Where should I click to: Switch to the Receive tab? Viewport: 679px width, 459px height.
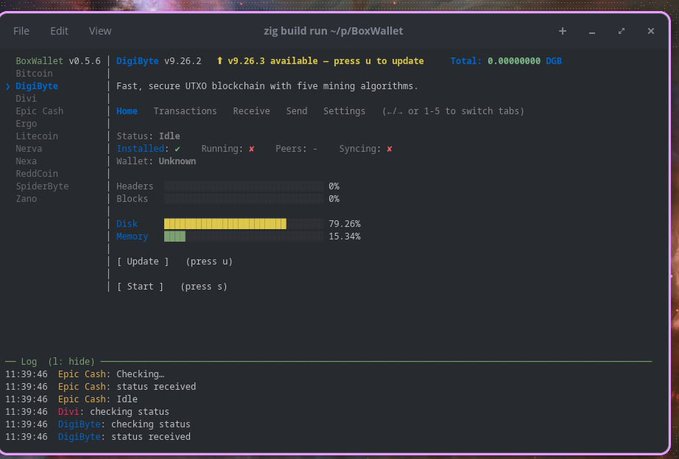click(x=251, y=111)
